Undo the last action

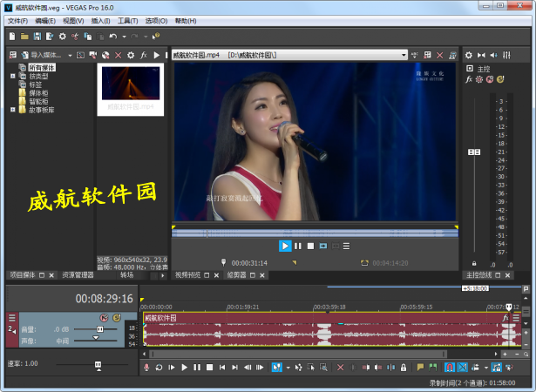click(x=112, y=37)
